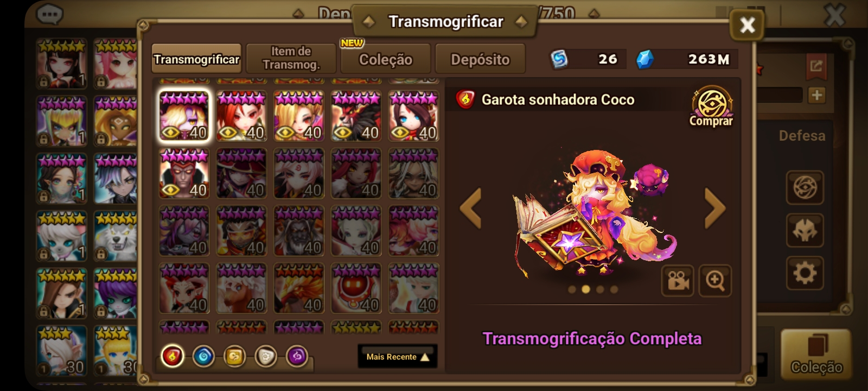The height and width of the screenshot is (391, 868).
Task: Click the Coleção button at bottom right
Action: (816, 354)
